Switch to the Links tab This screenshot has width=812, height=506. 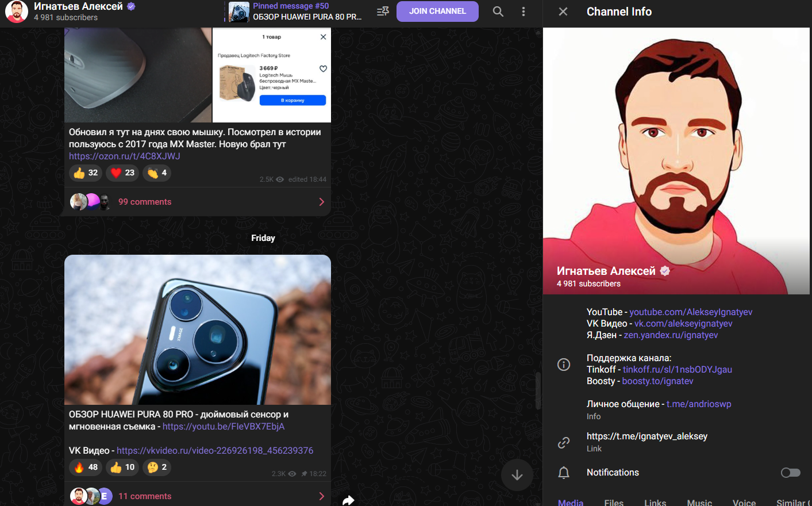655,503
